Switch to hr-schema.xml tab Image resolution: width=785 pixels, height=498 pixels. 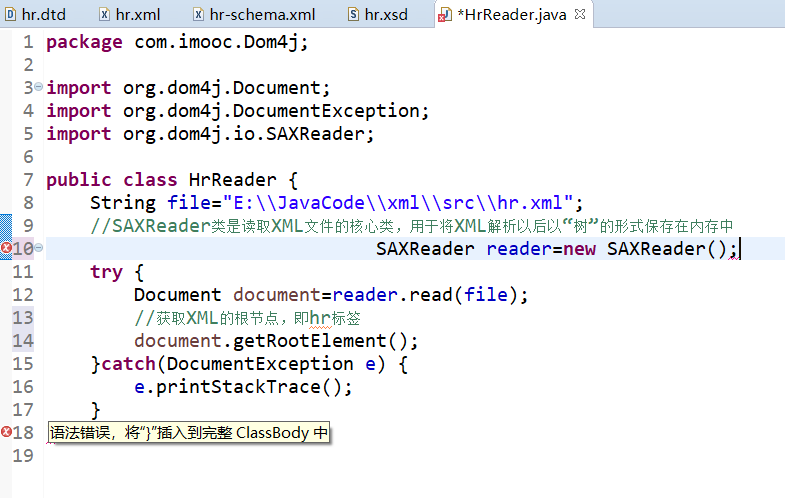(x=255, y=15)
